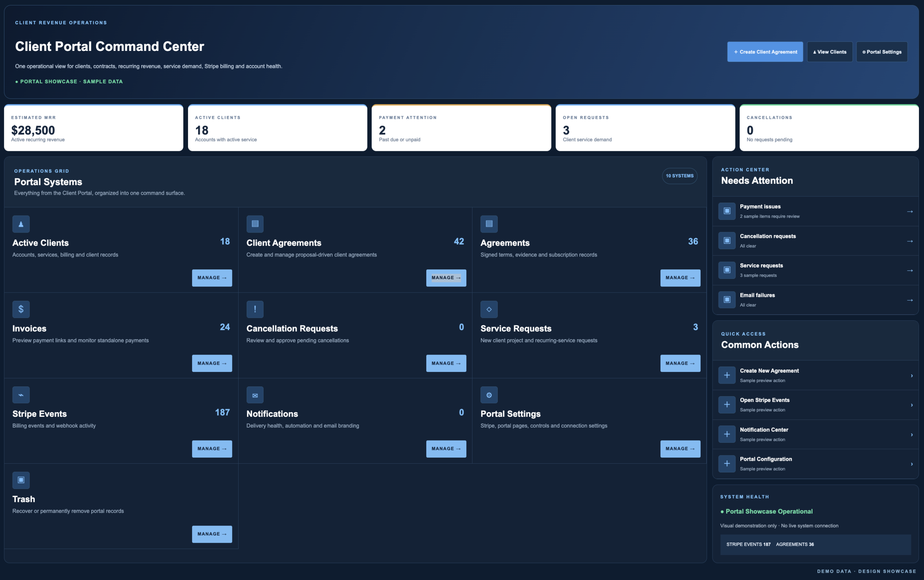
Task: Click the Email failures row icon
Action: [x=727, y=300]
